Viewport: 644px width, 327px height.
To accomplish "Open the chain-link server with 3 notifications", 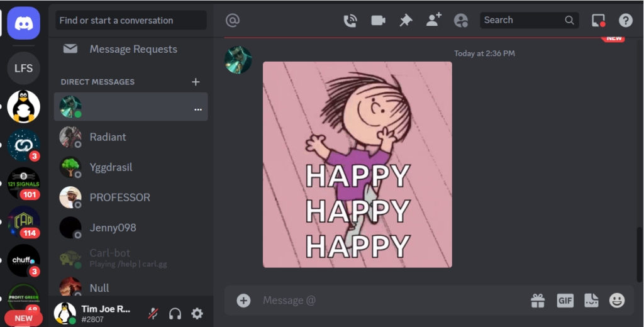I will click(23, 145).
